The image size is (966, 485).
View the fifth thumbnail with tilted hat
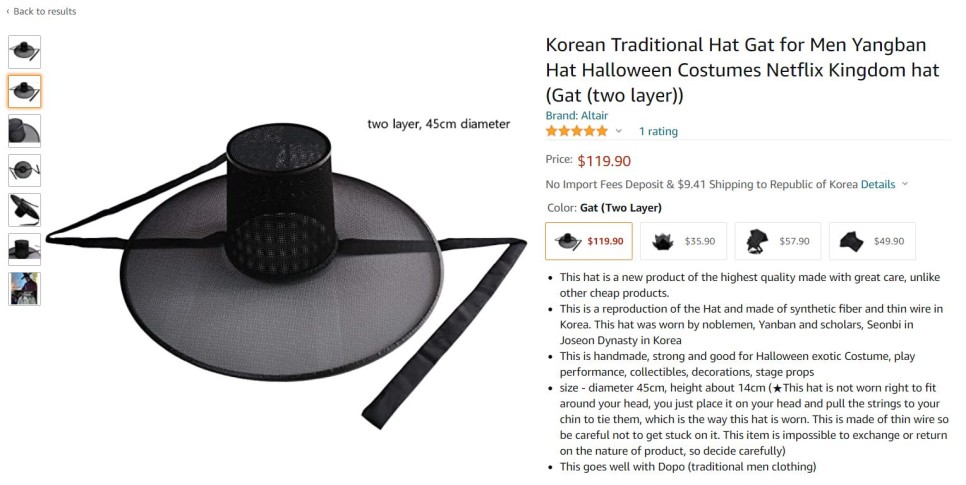point(25,210)
